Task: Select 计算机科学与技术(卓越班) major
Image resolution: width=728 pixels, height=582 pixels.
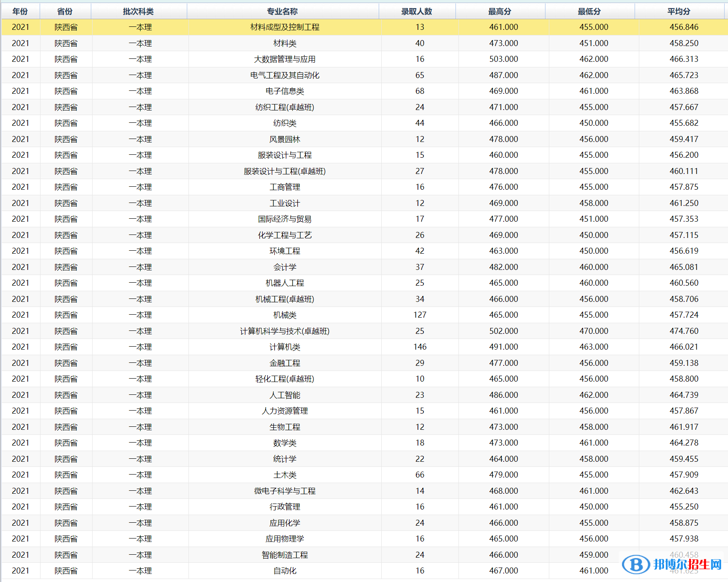Action: point(285,331)
